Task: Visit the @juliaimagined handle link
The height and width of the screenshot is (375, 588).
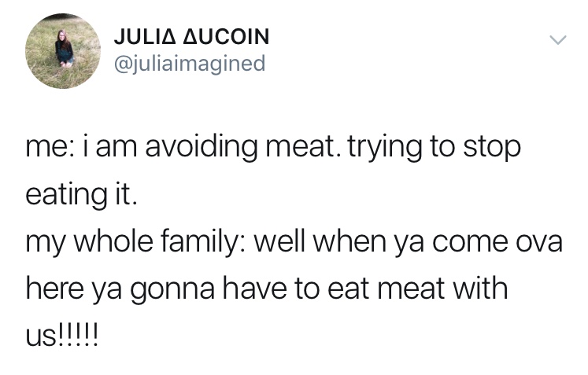Action: (190, 63)
